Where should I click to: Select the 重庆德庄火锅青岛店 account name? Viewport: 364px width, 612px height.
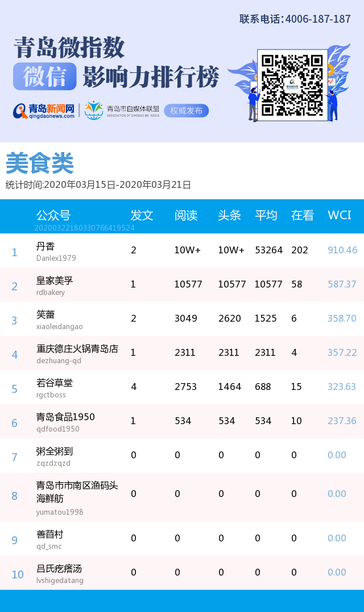click(77, 349)
